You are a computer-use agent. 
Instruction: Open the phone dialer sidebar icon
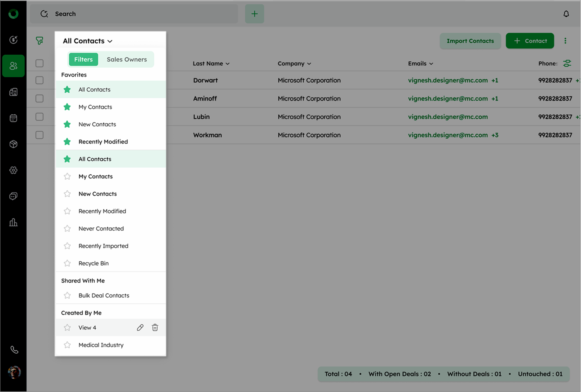tap(14, 350)
